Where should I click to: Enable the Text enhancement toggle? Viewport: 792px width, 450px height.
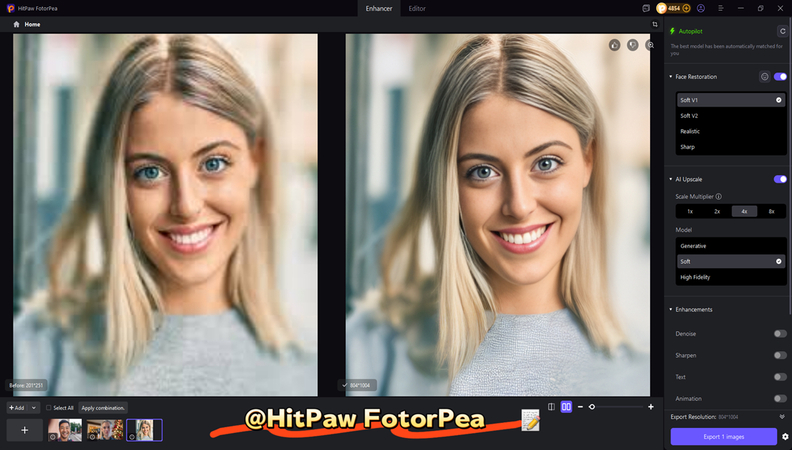[780, 377]
